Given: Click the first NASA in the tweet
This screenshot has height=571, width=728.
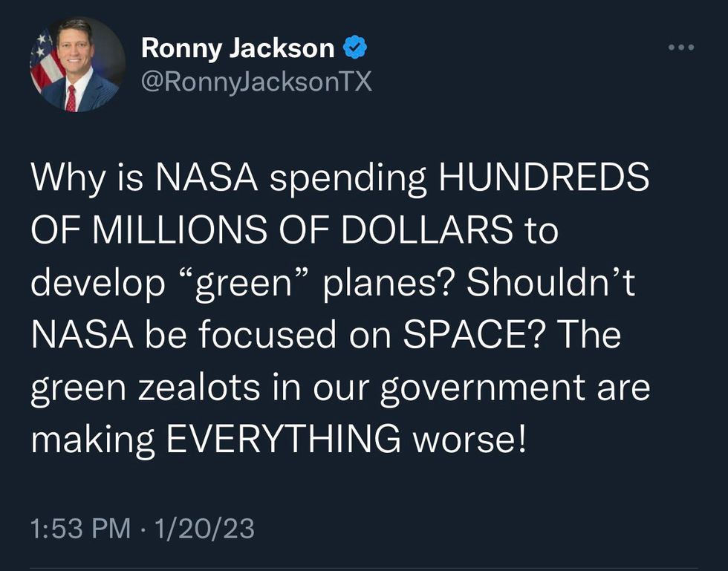Looking at the screenshot, I should click(207, 177).
